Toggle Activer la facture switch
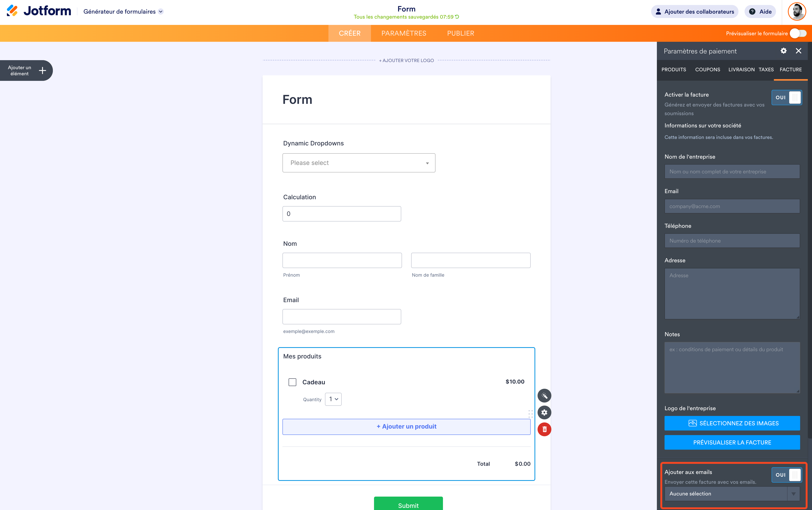The image size is (812, 510). 786,98
